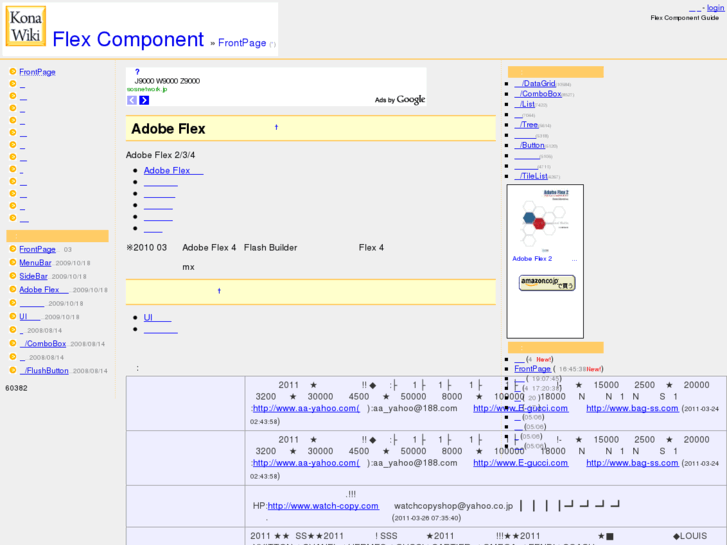Click the anchor mark in second yellow heading
This screenshot has width=727, height=545.
click(219, 291)
